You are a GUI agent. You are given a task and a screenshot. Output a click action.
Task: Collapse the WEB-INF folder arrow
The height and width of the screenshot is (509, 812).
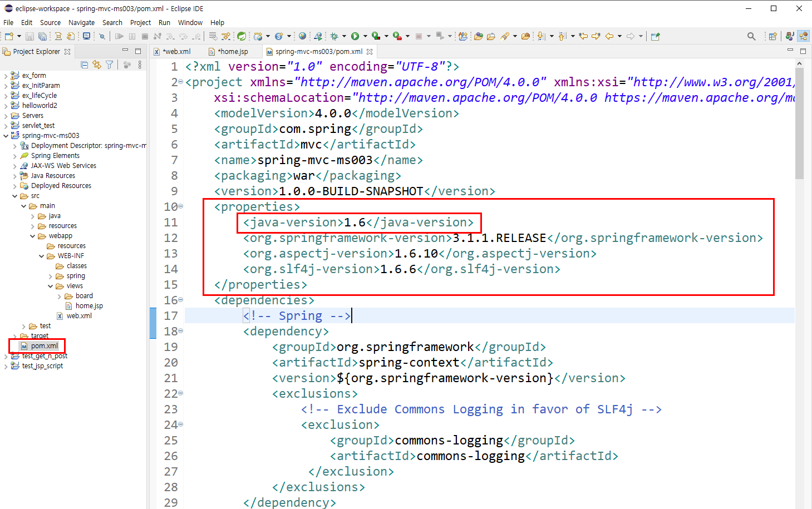pos(42,256)
